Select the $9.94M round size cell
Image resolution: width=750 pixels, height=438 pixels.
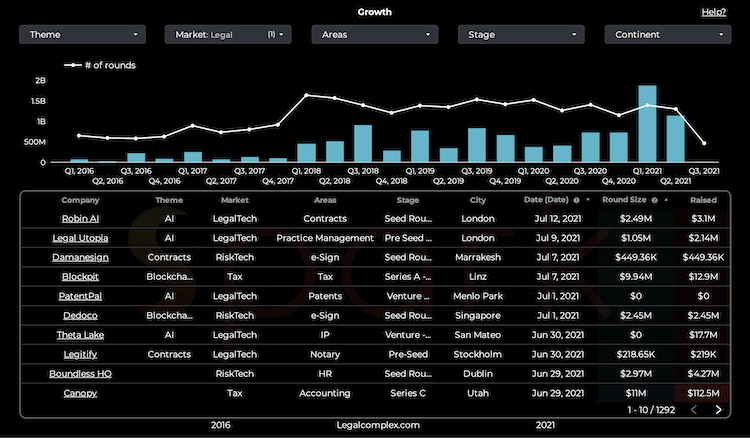636,277
